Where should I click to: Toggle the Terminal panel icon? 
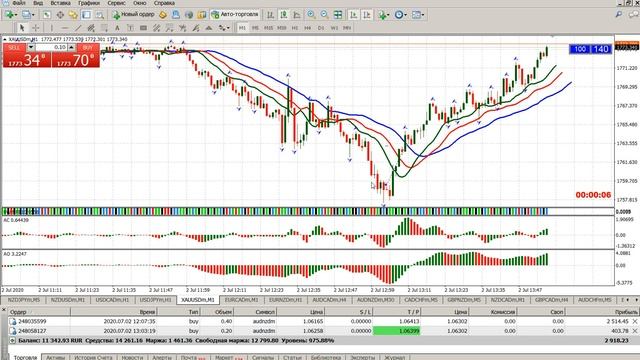[86, 15]
